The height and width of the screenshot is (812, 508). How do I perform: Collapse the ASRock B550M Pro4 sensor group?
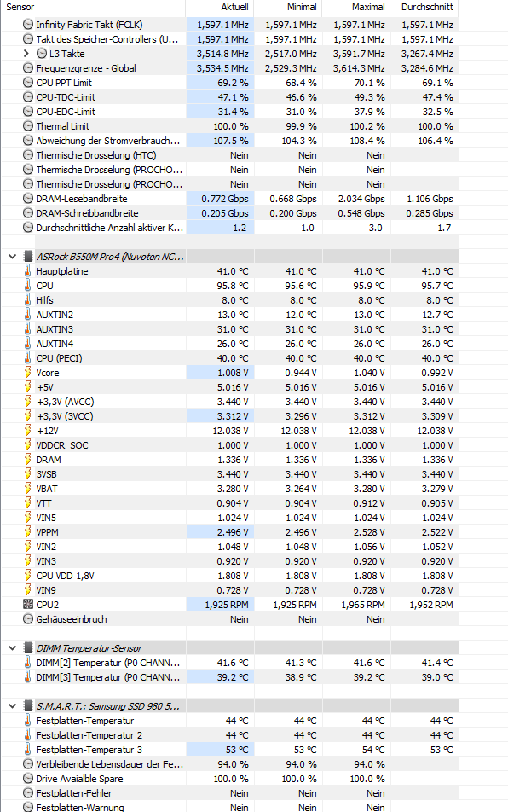click(x=13, y=257)
